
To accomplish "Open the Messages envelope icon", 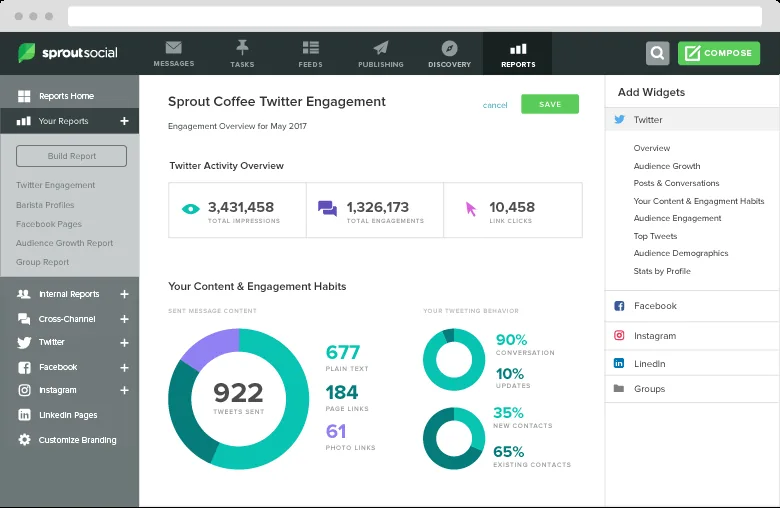I will (x=173, y=48).
